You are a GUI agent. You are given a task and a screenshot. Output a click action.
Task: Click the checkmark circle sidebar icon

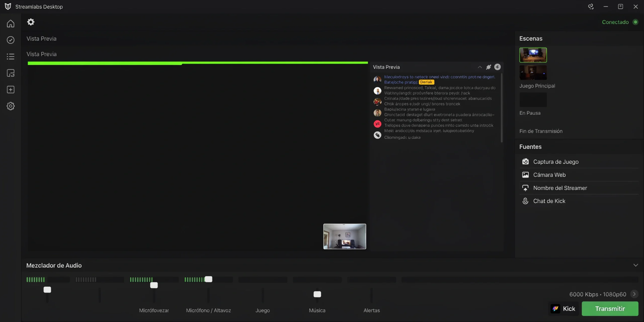point(11,40)
